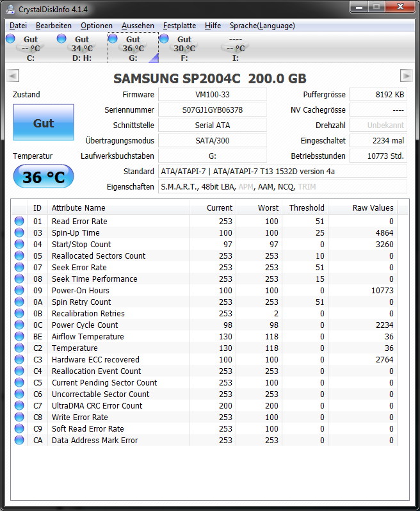Image resolution: width=420 pixels, height=511 pixels.
Task: Click status orb for Power-On Hours
Action: [19, 290]
